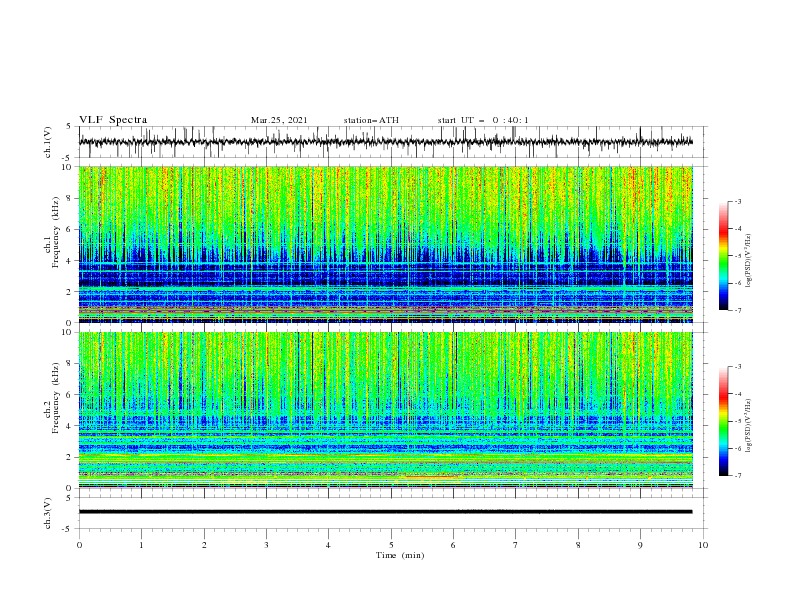Click the "-3" label on ch.2 color bar
The width and height of the screenshot is (792, 612).
pos(738,367)
